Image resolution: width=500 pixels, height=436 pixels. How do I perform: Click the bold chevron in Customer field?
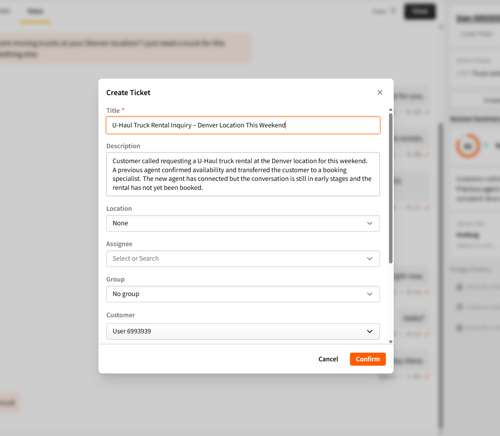pos(370,331)
